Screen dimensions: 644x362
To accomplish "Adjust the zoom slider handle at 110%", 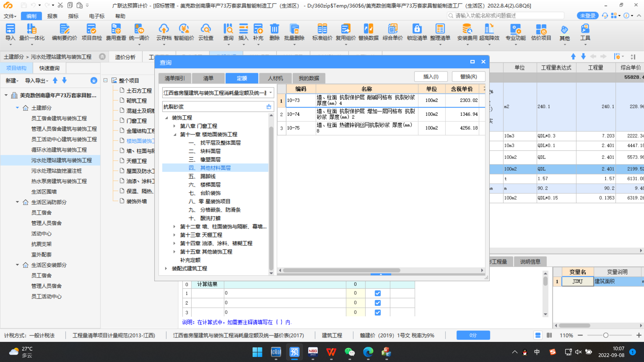I will pyautogui.click(x=606, y=335).
